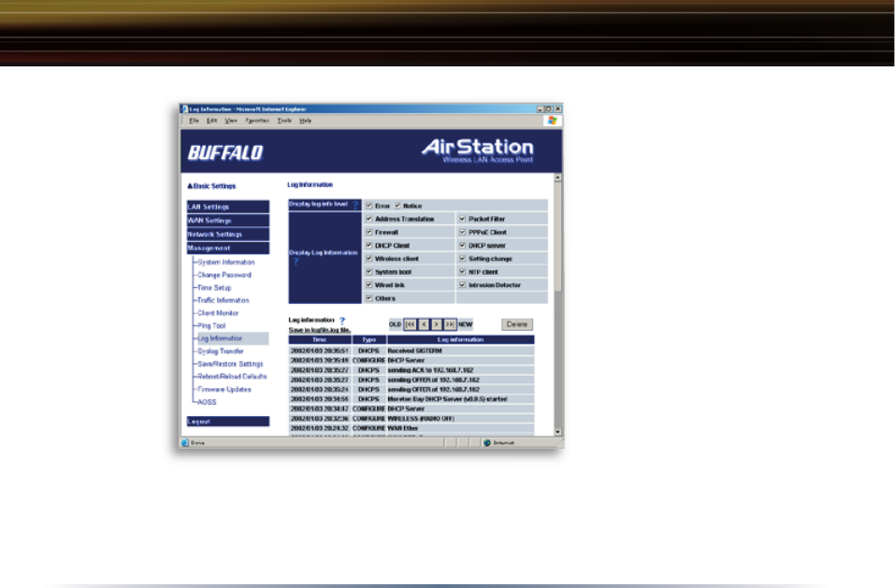Viewport: 895px width, 588px height.
Task: Open the Client Monitor page
Action: coord(218,313)
